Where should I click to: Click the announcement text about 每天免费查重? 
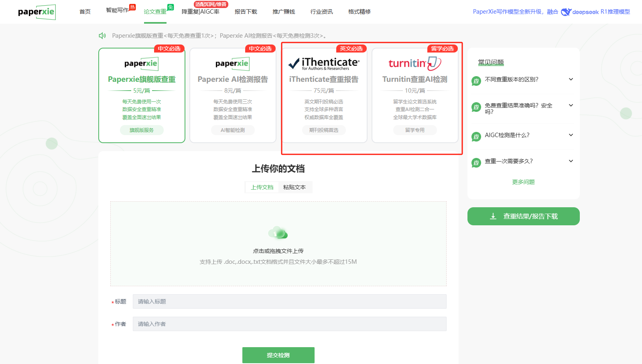(219, 36)
